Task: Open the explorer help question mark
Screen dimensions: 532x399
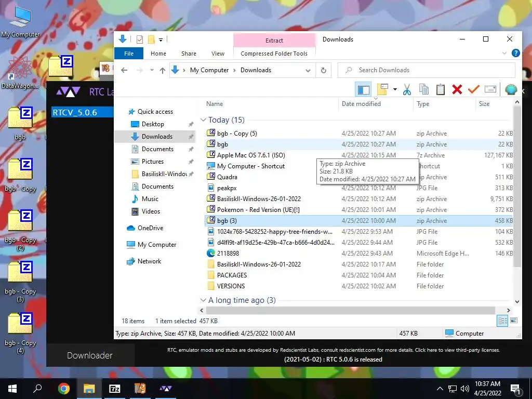Action: 516,53
